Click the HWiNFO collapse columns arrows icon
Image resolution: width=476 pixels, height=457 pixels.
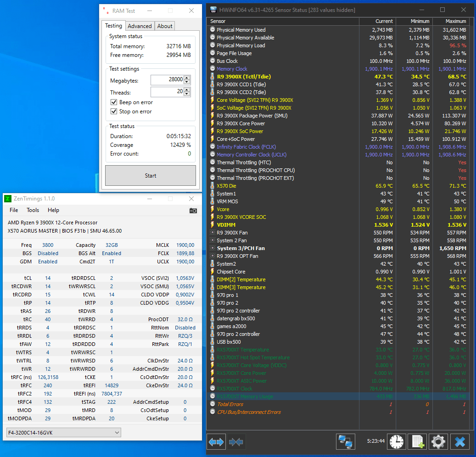236,441
